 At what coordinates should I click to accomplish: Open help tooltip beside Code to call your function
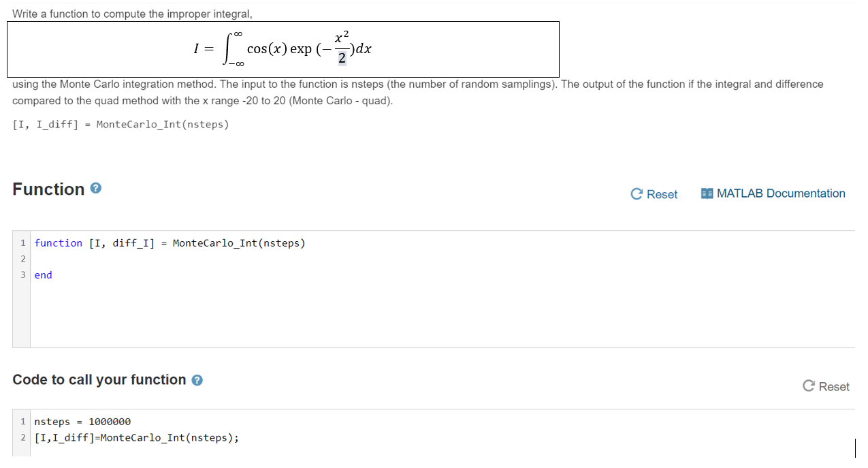point(197,380)
